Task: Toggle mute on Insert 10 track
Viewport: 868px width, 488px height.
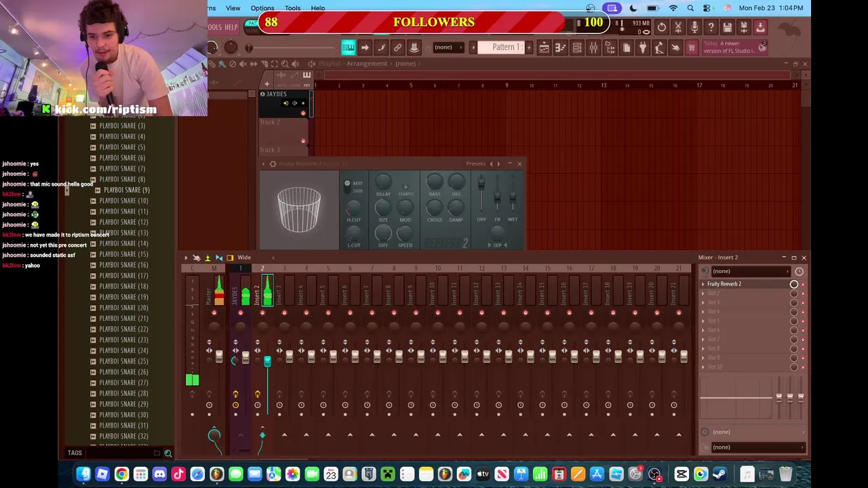Action: 437,312
